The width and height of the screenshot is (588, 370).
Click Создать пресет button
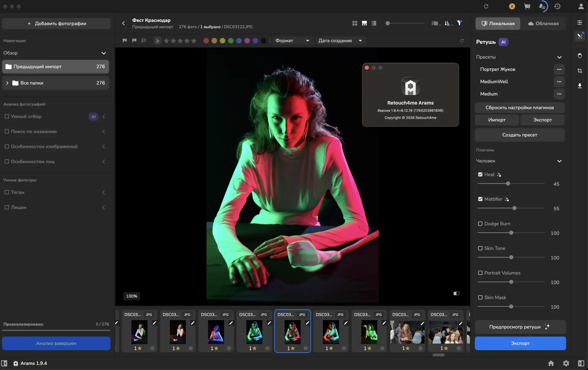coord(520,135)
